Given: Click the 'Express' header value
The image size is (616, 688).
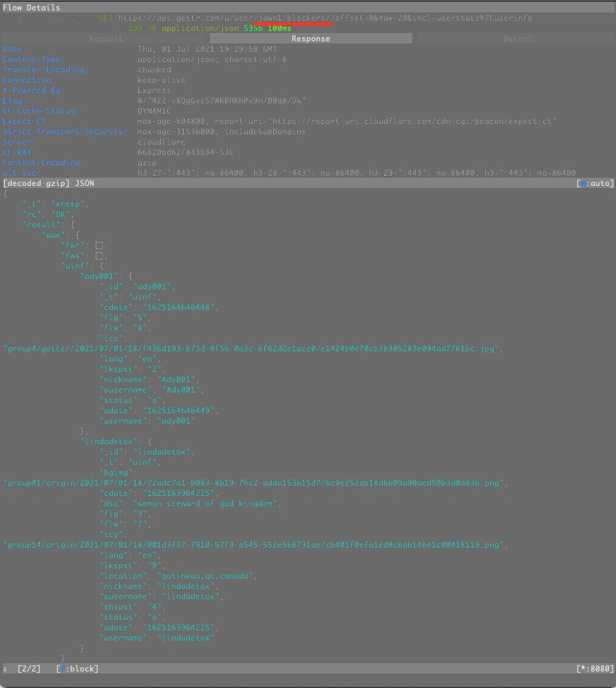Looking at the screenshot, I should (x=154, y=90).
